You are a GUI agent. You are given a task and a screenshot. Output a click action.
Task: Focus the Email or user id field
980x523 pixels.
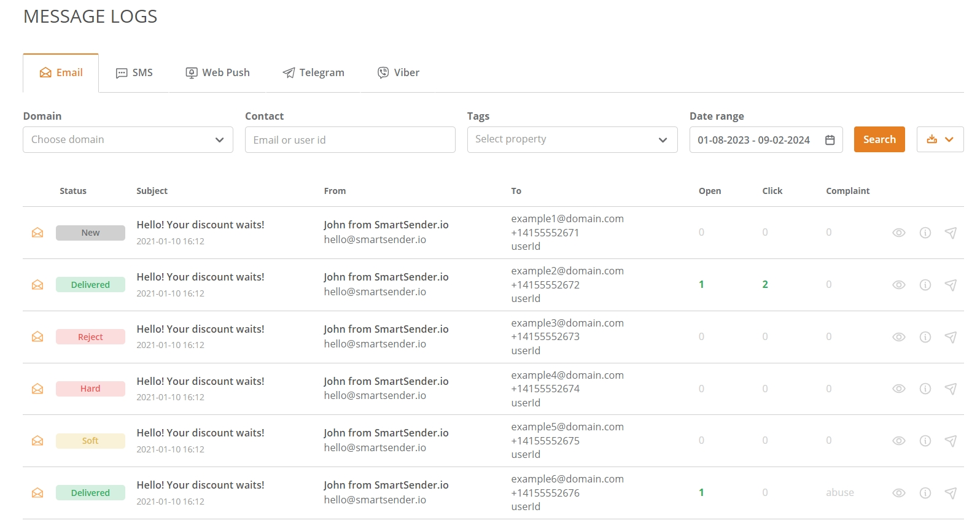click(350, 139)
